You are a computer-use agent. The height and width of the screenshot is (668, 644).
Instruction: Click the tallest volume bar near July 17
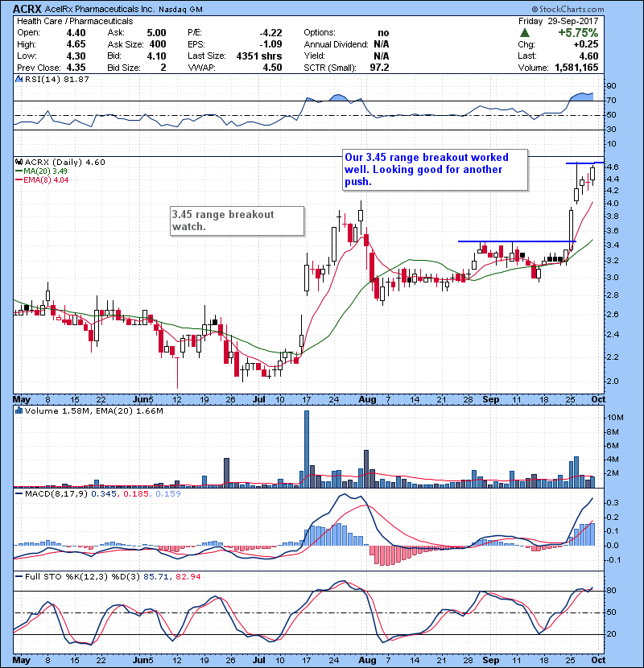pyautogui.click(x=307, y=448)
